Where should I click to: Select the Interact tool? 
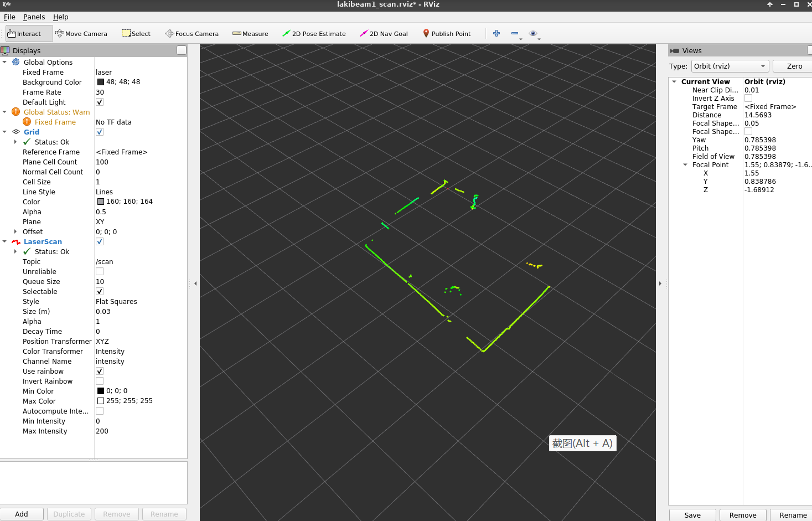[x=24, y=34]
